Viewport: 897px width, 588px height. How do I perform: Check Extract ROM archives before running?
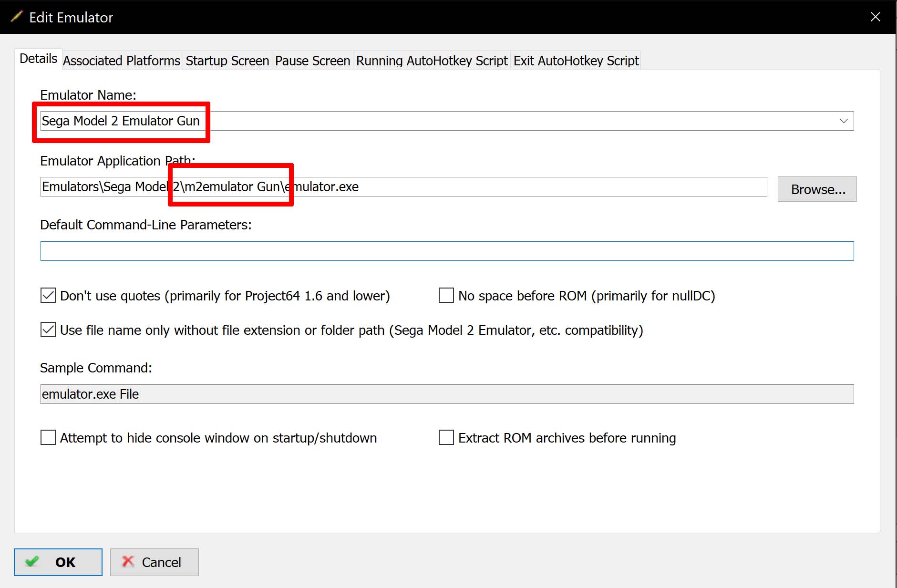tap(446, 438)
